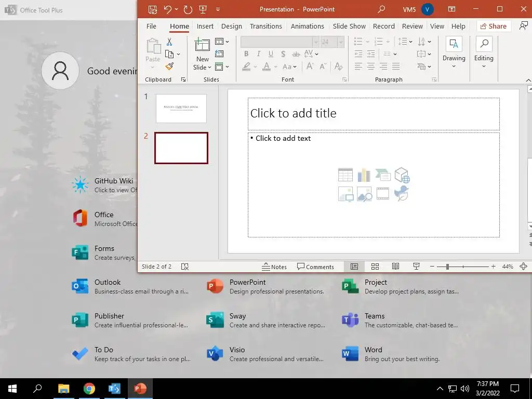The height and width of the screenshot is (399, 532).
Task: Insert stock images via placeholder icon
Action: click(x=364, y=194)
